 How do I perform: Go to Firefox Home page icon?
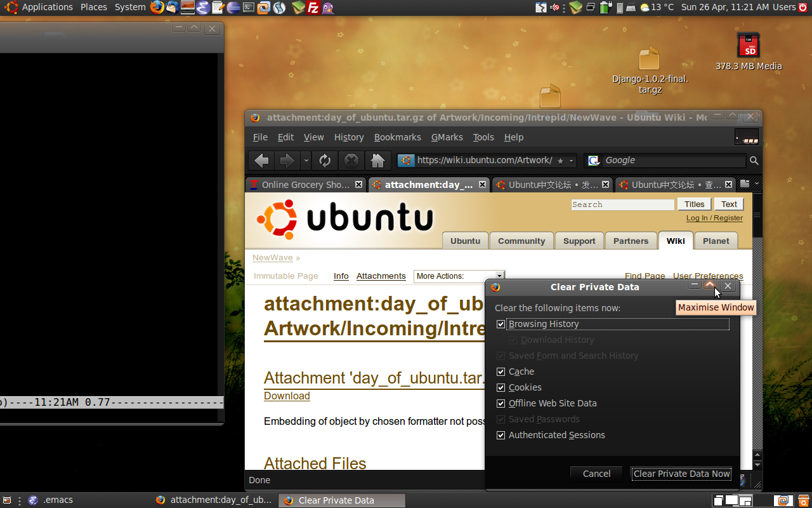point(378,161)
